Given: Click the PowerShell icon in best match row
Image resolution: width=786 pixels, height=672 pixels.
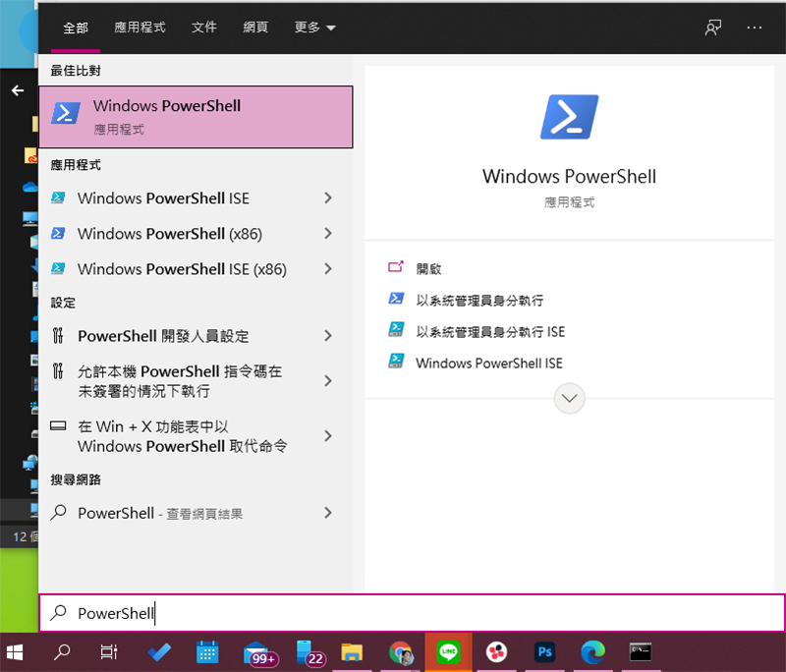Looking at the screenshot, I should (x=66, y=114).
